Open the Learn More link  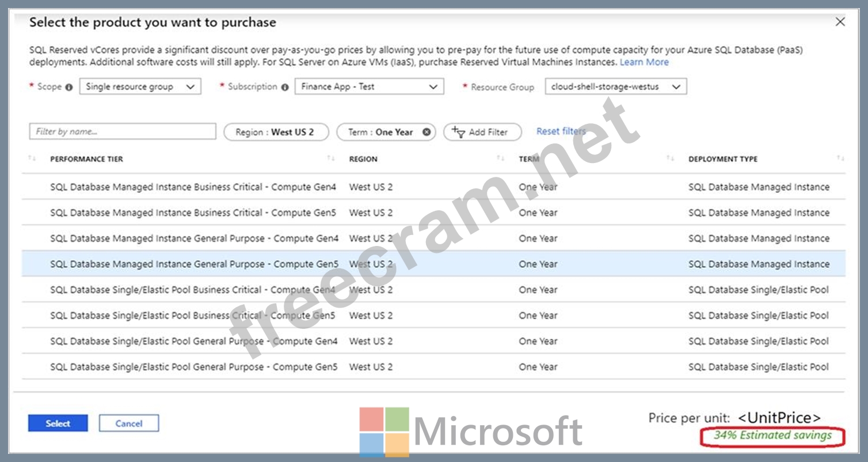click(644, 62)
